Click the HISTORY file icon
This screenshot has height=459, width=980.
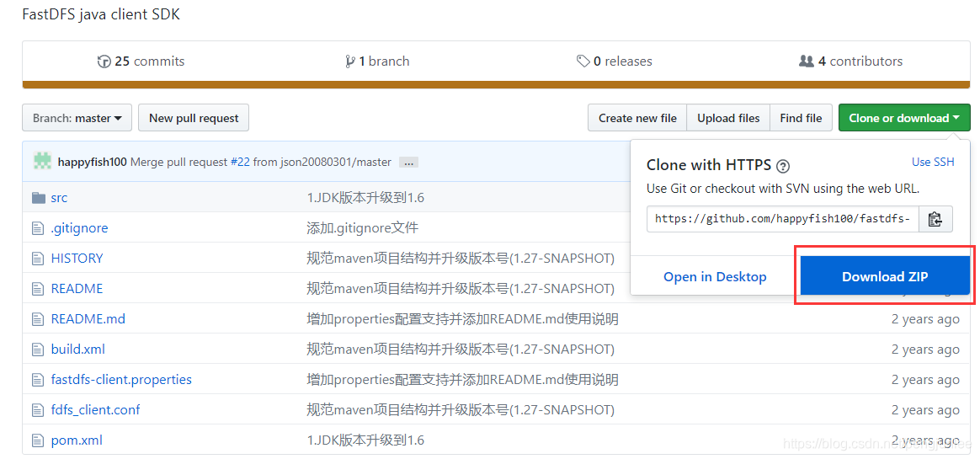tap(38, 259)
